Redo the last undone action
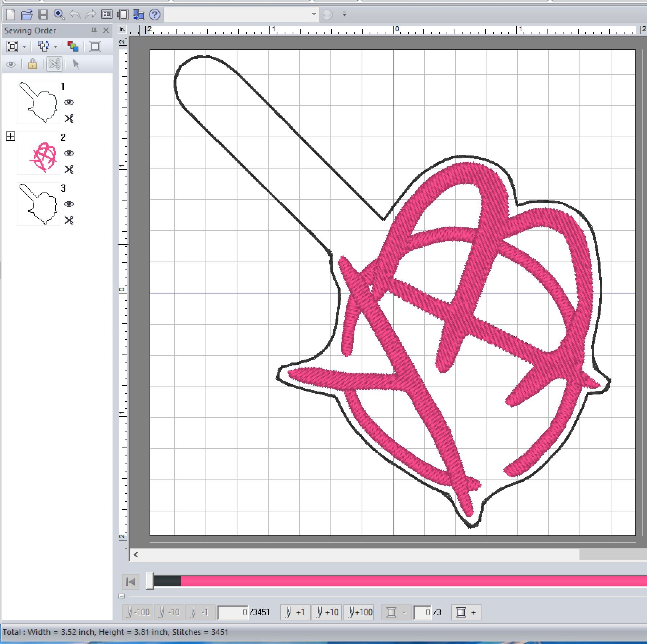 90,15
